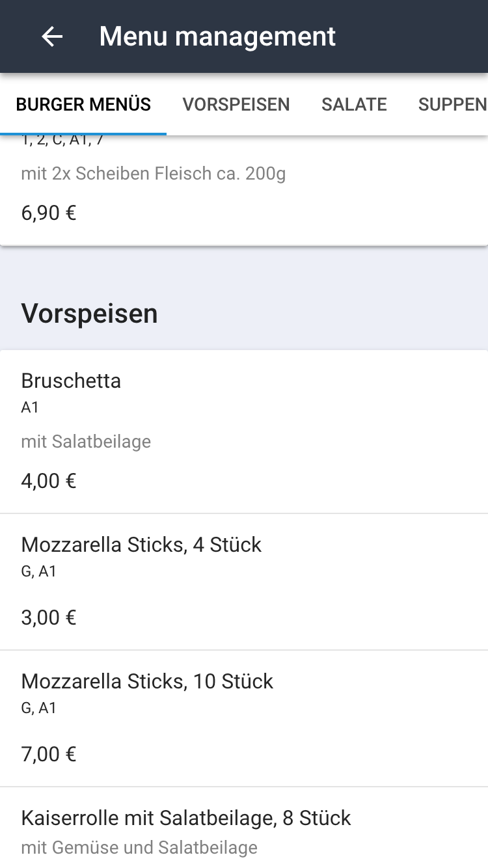This screenshot has height=868, width=488.
Task: Tap the 7,00 € Mozzarella Sticks price
Action: 49,754
